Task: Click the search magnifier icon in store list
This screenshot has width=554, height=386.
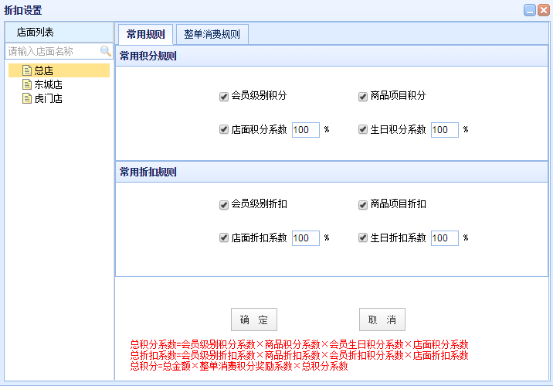Action: click(x=105, y=51)
